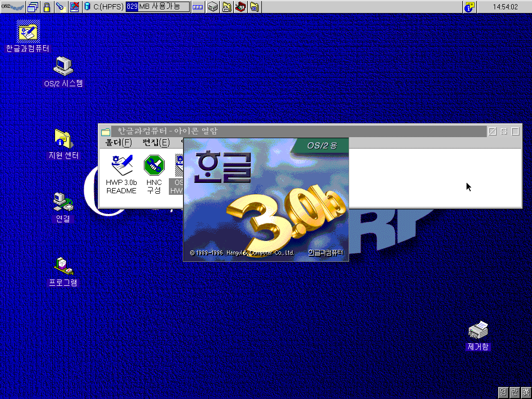Open the red toolbox icon in WarpCenter tray
Image resolution: width=532 pixels, height=399 pixels.
point(241,7)
